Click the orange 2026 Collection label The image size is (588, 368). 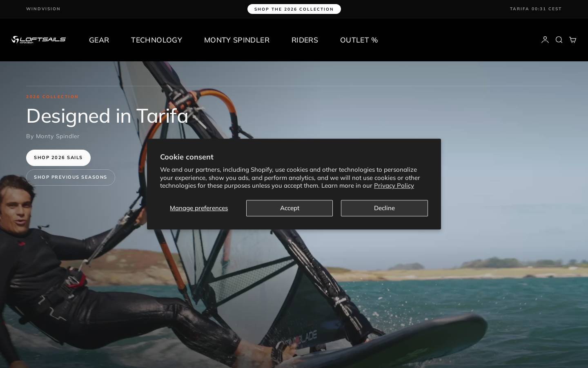pos(52,97)
